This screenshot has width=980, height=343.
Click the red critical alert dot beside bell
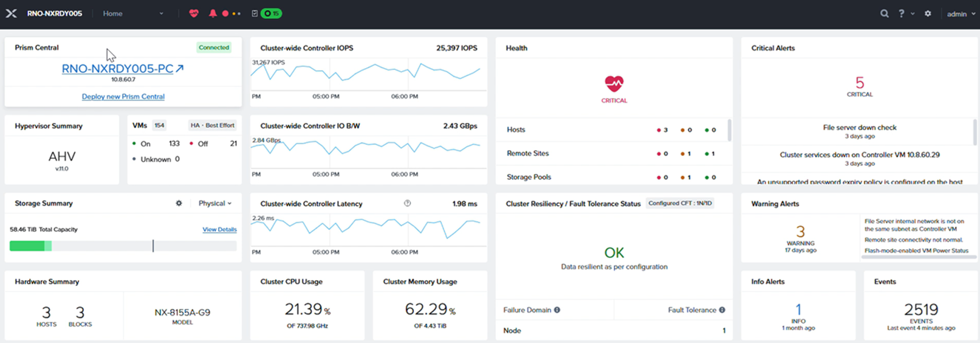225,13
